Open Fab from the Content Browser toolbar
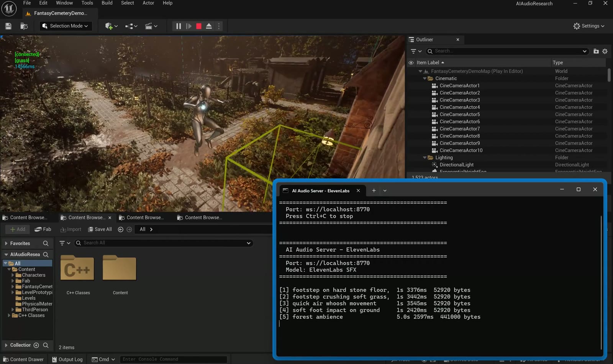Image resolution: width=613 pixels, height=364 pixels. point(43,229)
